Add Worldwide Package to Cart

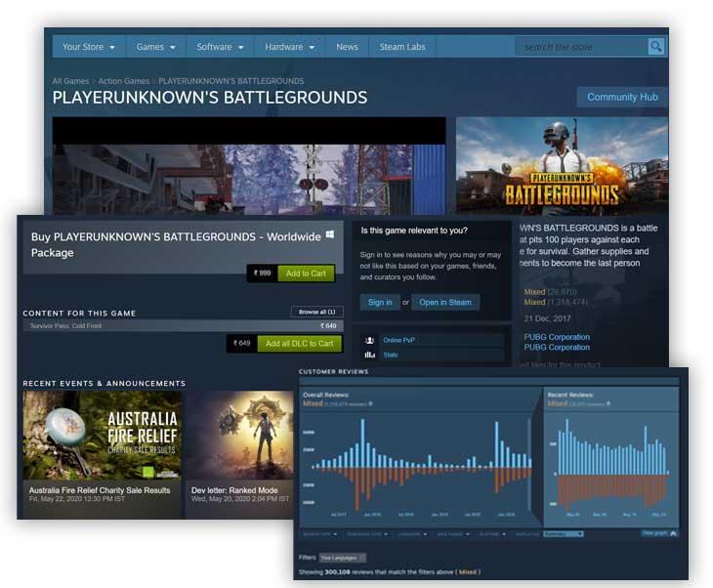(306, 273)
